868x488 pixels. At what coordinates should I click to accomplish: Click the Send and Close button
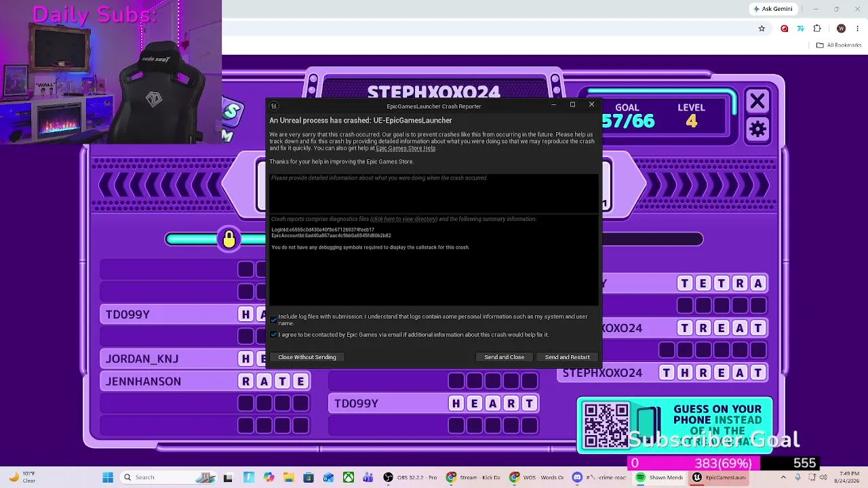(505, 357)
